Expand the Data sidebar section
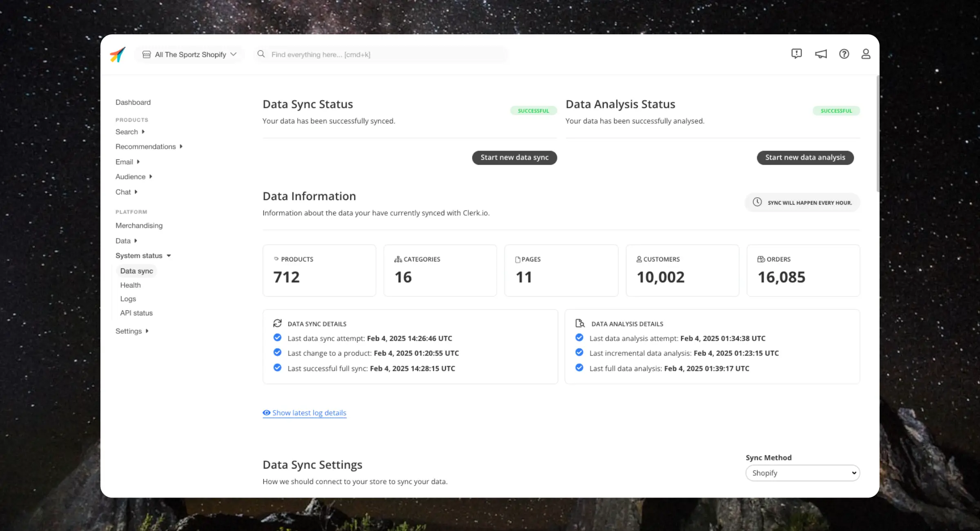The width and height of the screenshot is (980, 531). (126, 241)
